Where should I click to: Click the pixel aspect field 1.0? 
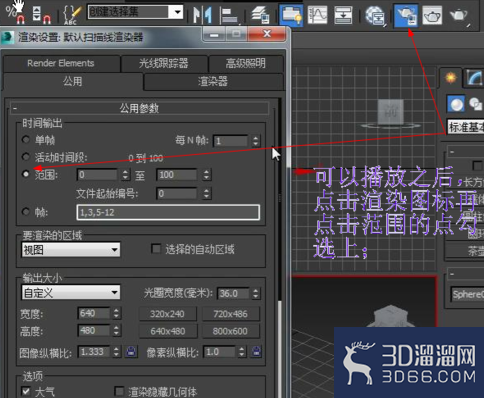tap(220, 352)
